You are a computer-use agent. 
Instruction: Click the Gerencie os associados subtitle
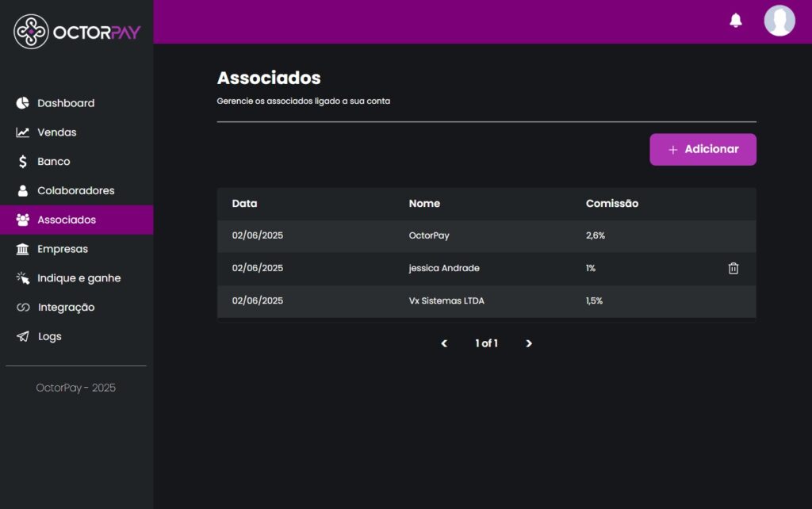pyautogui.click(x=304, y=101)
